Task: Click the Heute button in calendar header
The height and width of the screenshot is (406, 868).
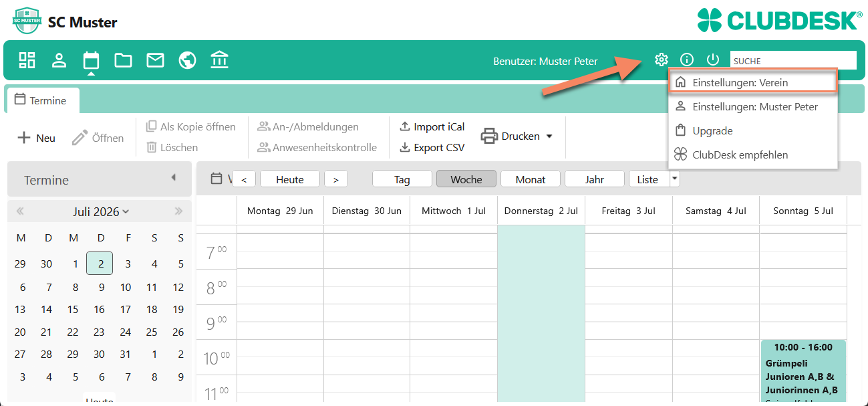Action: (290, 179)
